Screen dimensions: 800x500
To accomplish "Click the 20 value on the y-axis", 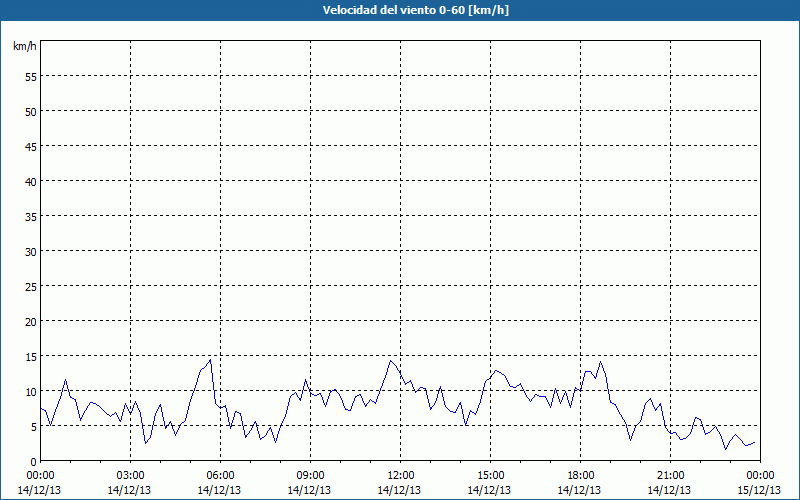I will pos(31,321).
